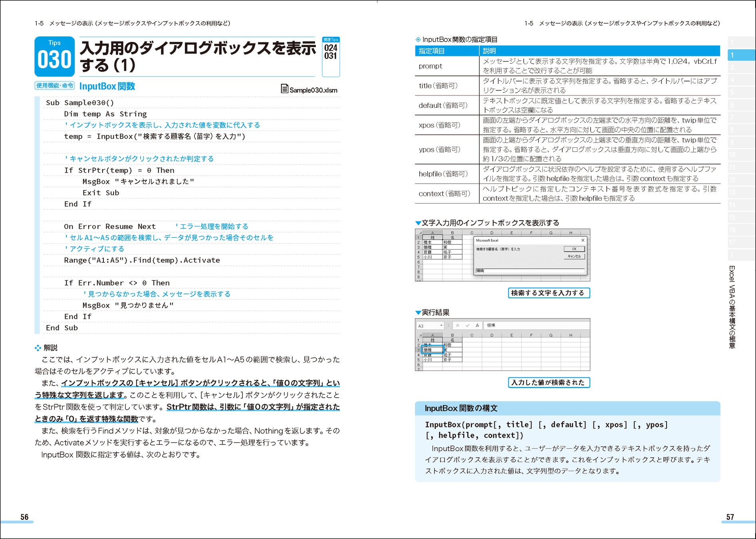The height and width of the screenshot is (539, 756).
Task: Click the fx insert function icon
Action: pos(477,325)
